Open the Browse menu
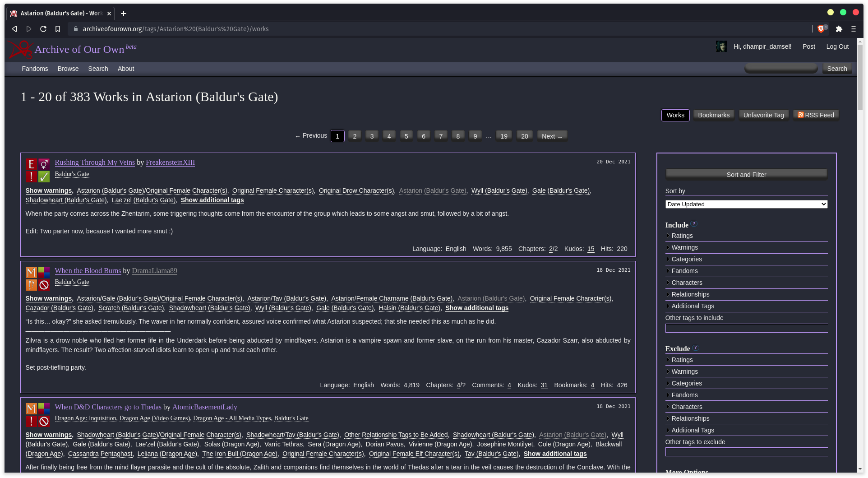The image size is (868, 478). click(68, 69)
